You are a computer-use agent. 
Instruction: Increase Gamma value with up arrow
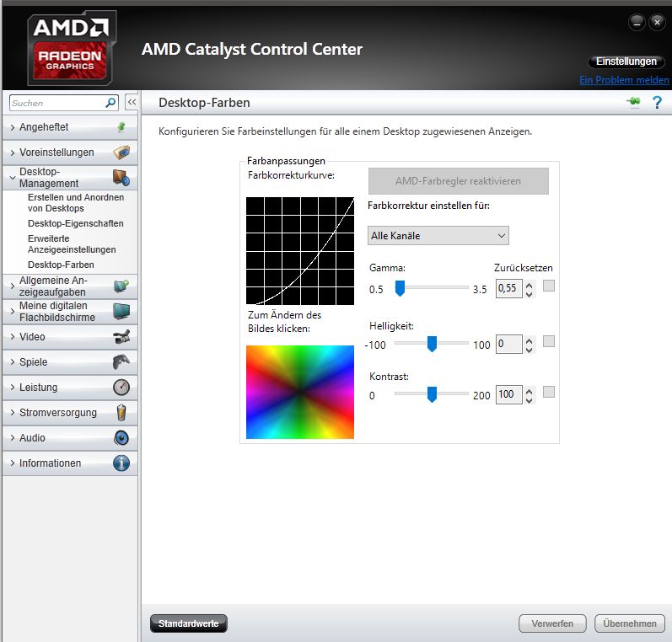(530, 285)
